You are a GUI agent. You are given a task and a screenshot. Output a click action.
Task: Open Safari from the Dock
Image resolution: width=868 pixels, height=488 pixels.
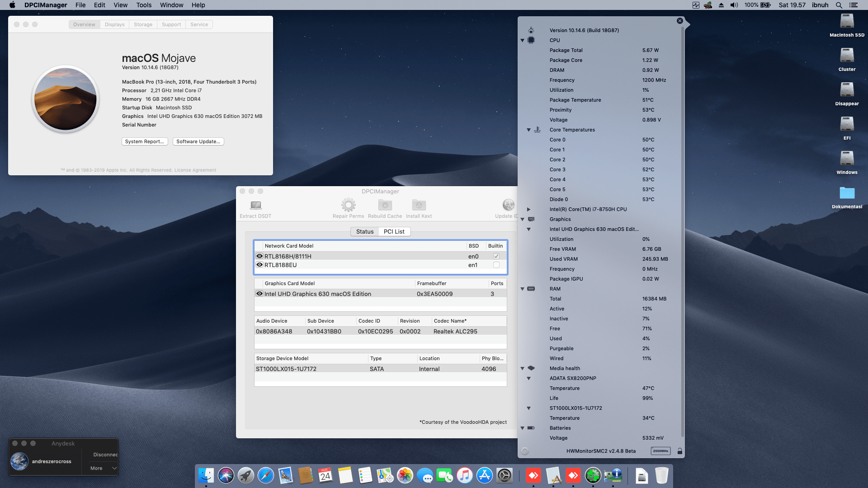click(266, 475)
